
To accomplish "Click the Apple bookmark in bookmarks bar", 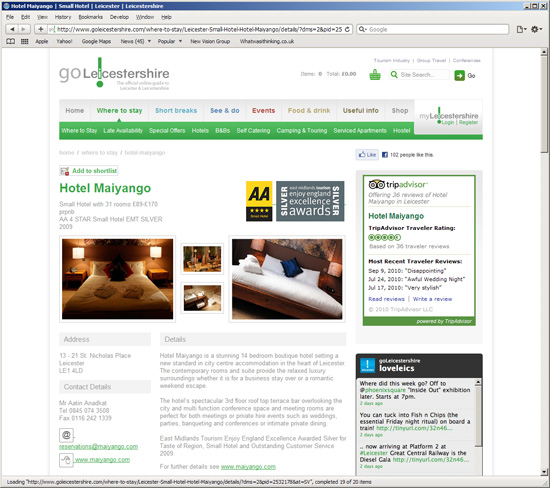I will [42, 41].
